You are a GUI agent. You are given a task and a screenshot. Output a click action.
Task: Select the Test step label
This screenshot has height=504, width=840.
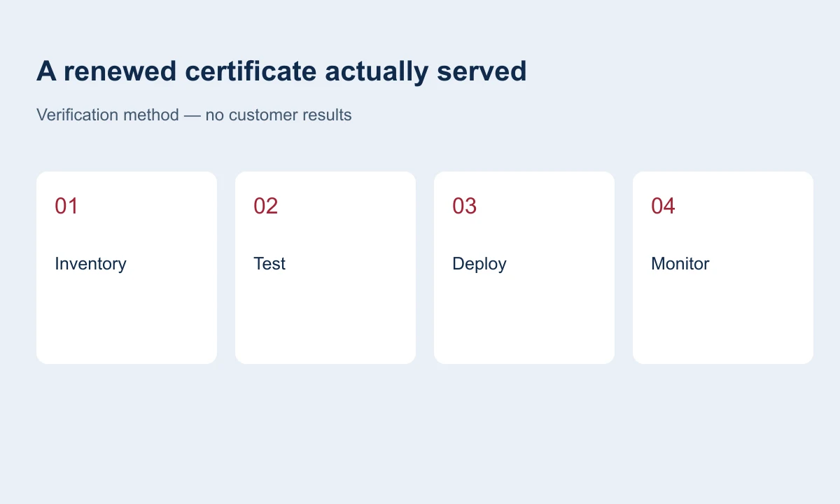click(269, 264)
